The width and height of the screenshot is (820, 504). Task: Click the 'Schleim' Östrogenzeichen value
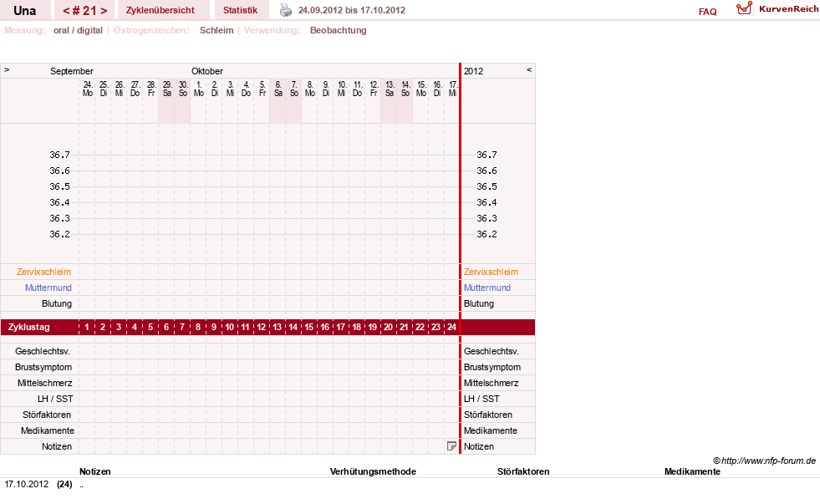click(216, 30)
